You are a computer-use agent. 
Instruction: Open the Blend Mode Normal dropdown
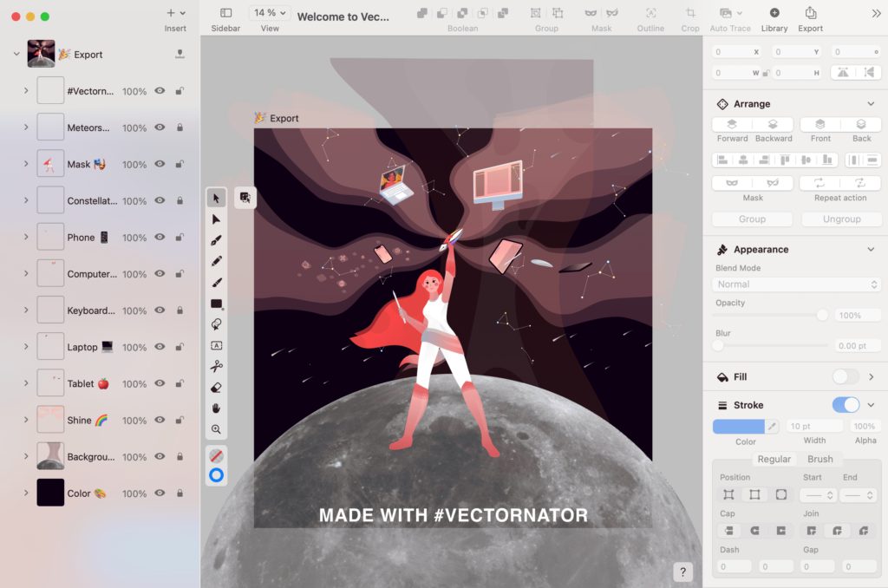796,284
